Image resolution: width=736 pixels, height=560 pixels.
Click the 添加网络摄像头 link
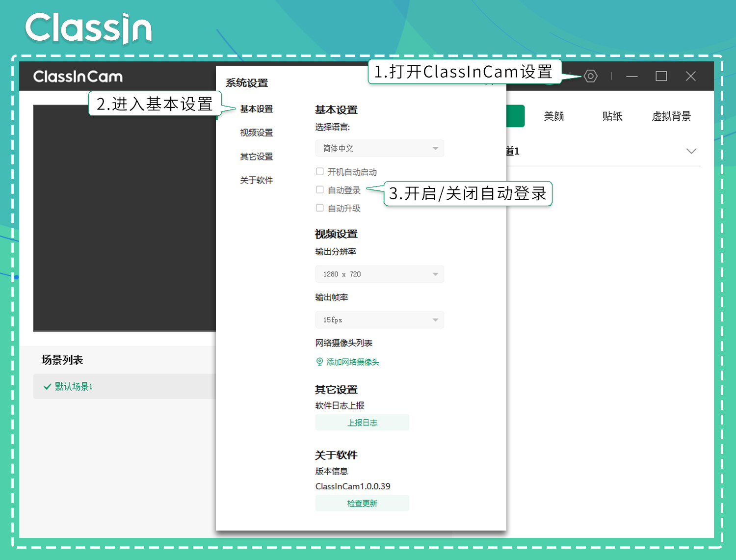353,362
